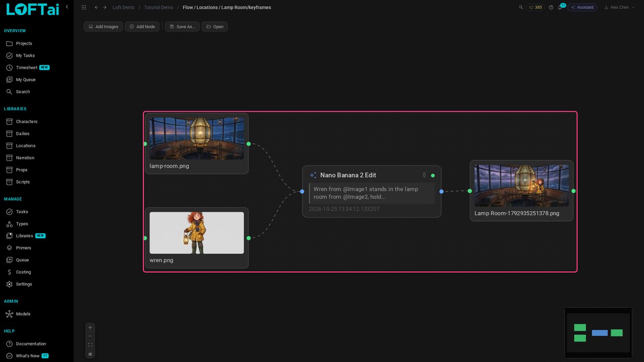Image resolution: width=644 pixels, height=362 pixels.
Task: Expand the Alex Chen user menu
Action: point(619,8)
